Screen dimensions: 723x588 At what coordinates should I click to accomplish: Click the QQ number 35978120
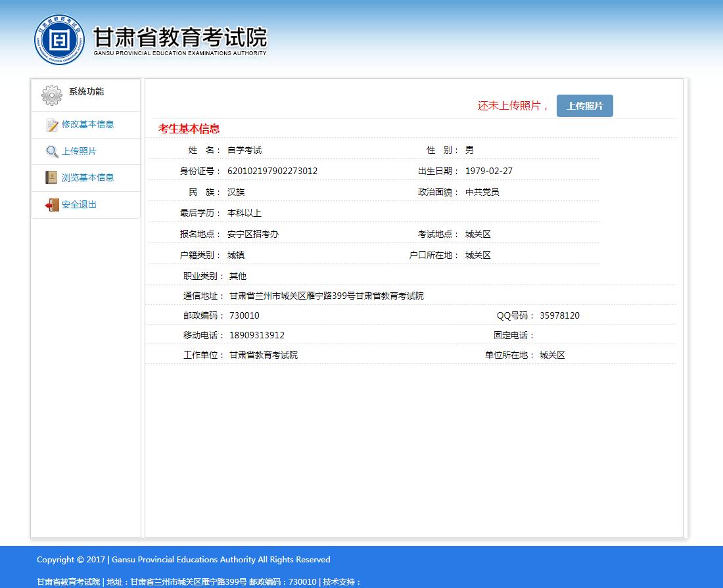pos(560,315)
